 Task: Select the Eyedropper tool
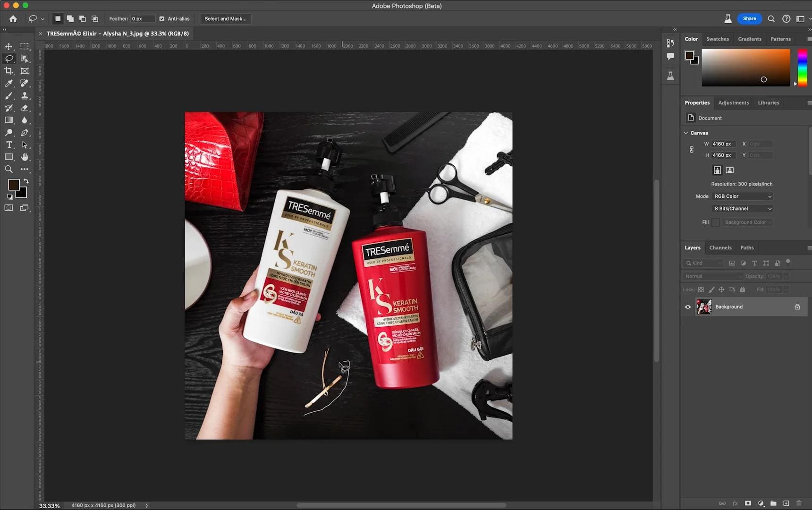tap(8, 83)
